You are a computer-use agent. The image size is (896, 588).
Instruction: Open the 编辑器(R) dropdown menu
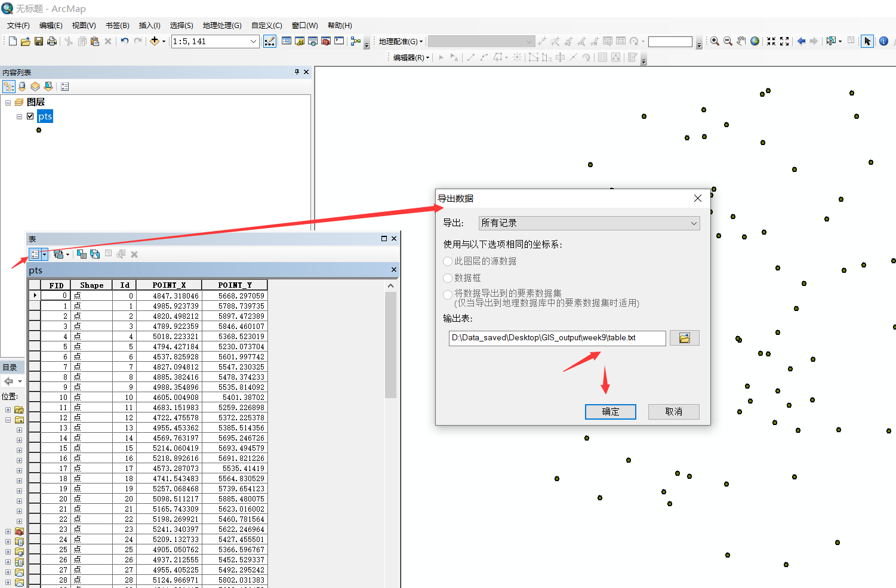pyautogui.click(x=411, y=57)
